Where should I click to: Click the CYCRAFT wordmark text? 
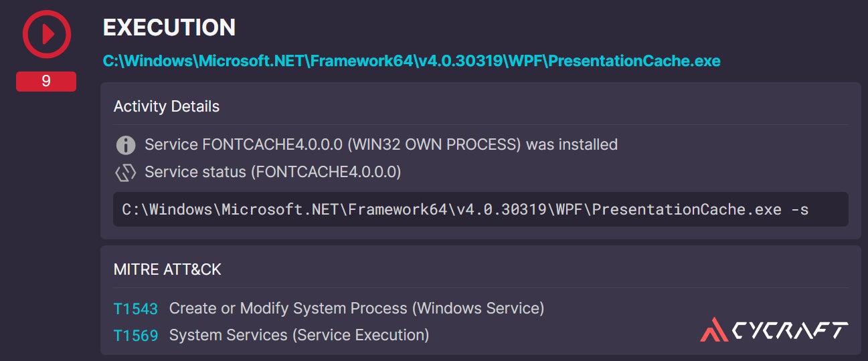[x=788, y=330]
